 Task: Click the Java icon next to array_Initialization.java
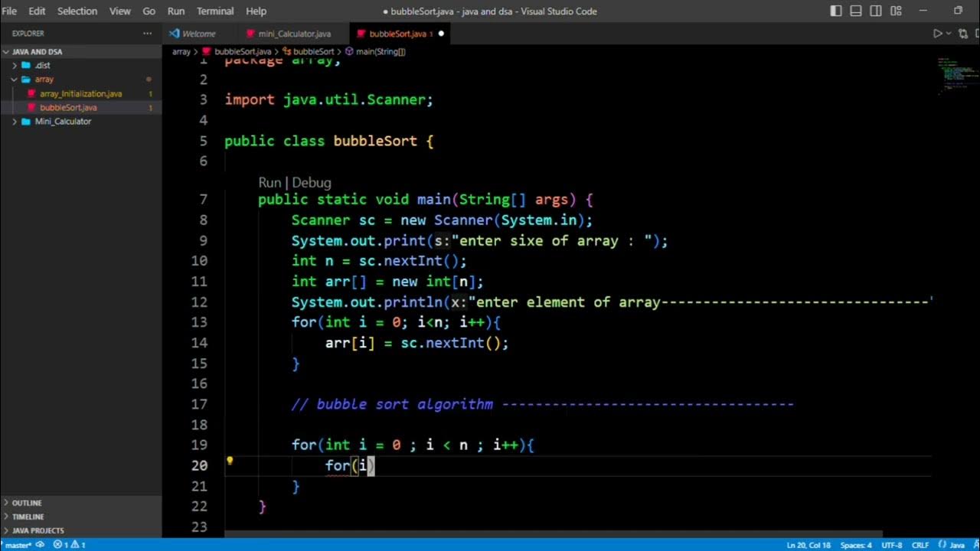coord(32,93)
